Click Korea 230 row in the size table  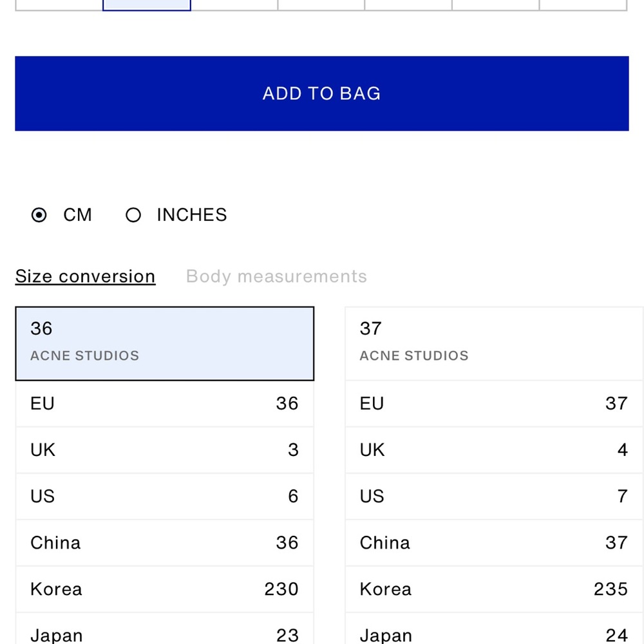pos(165,589)
